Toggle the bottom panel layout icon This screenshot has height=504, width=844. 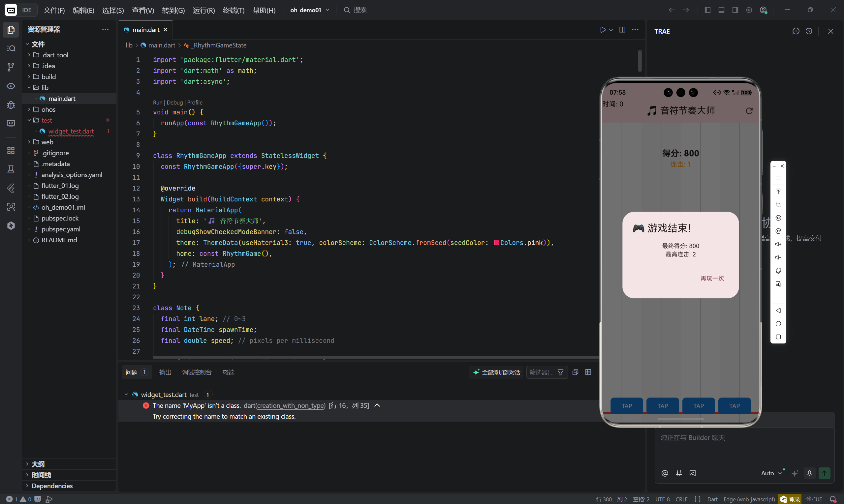pos(721,10)
